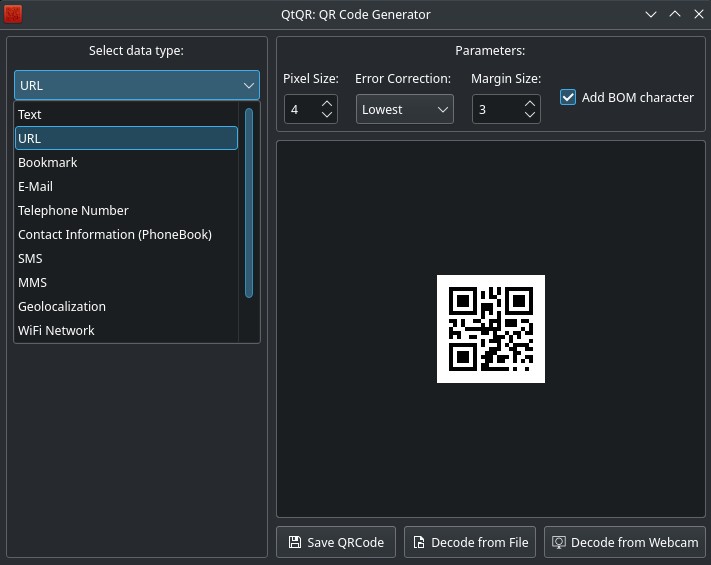Toggle the Add BOM character checkbox
This screenshot has height=565, width=711.
568,97
